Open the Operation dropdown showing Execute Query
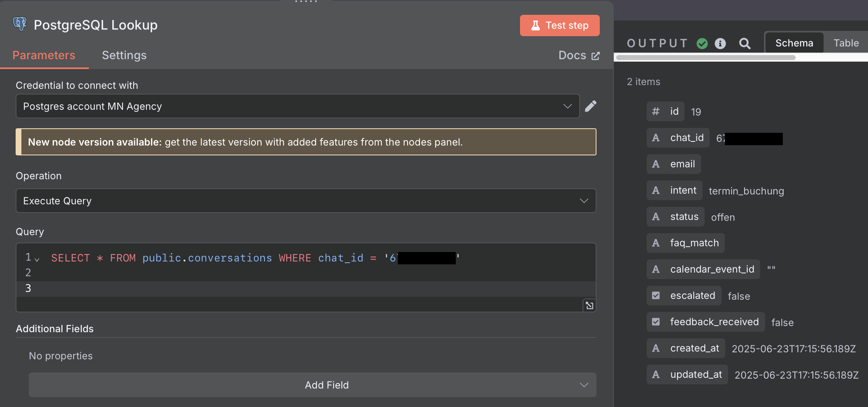The image size is (868, 407). pyautogui.click(x=306, y=201)
